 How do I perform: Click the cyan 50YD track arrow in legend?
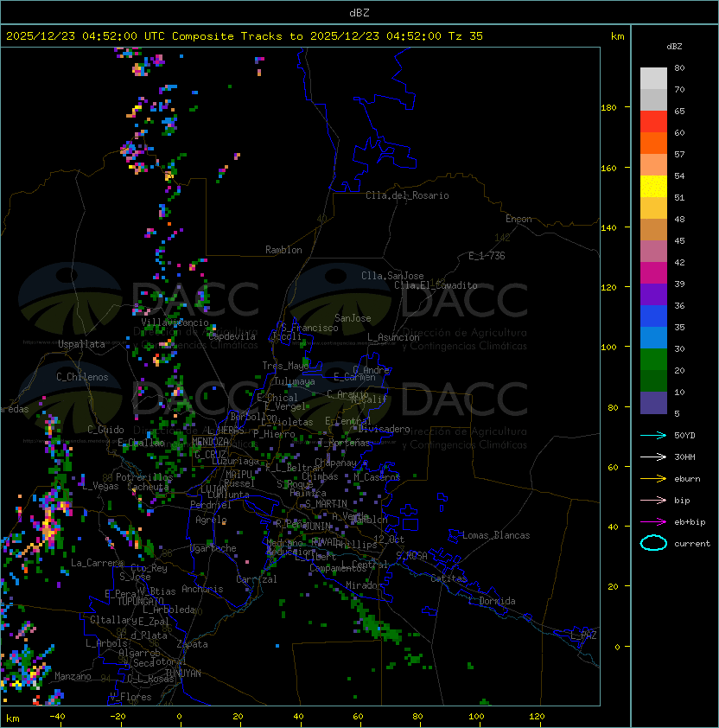(x=653, y=436)
